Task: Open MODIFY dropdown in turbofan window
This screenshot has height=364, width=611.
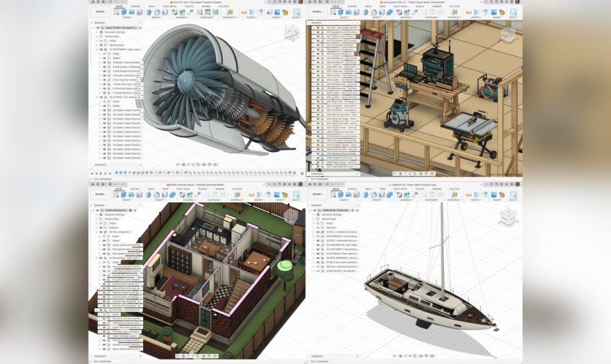Action: (157, 18)
